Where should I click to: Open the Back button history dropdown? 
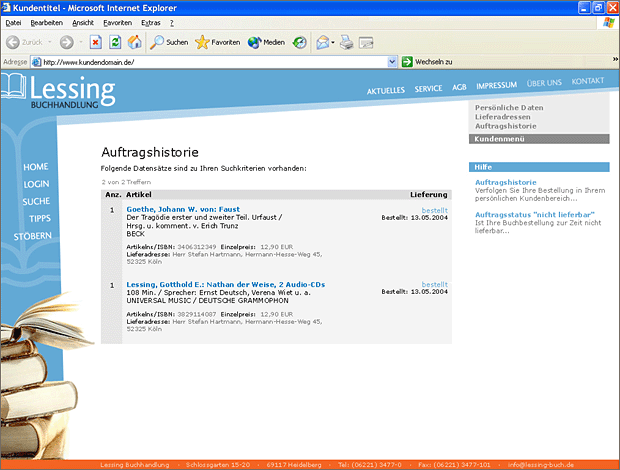[50, 42]
